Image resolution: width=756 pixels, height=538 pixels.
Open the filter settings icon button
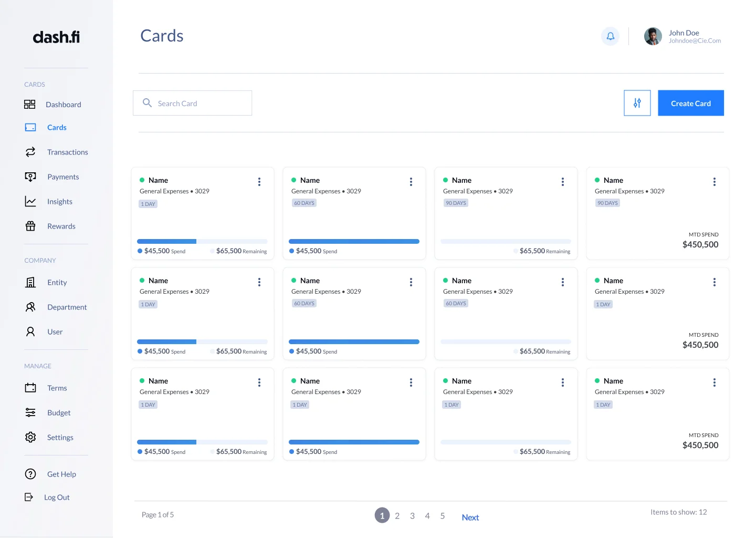point(637,103)
